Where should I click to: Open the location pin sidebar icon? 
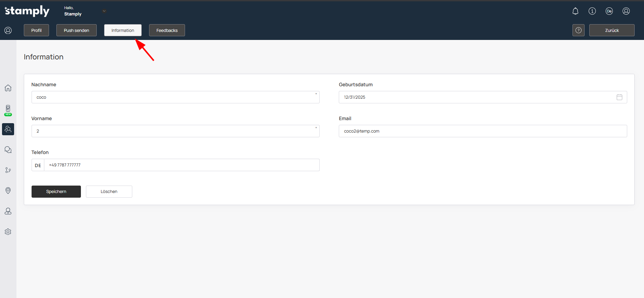point(8,191)
